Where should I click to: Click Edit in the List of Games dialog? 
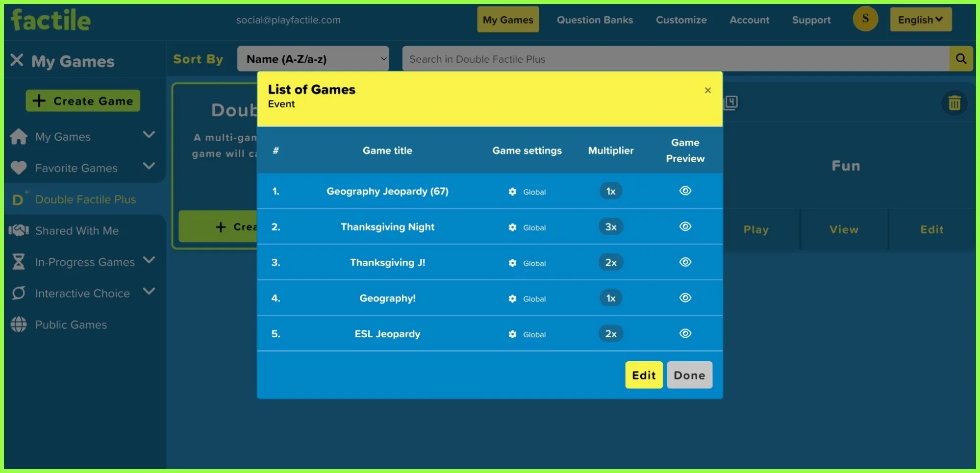pos(644,375)
